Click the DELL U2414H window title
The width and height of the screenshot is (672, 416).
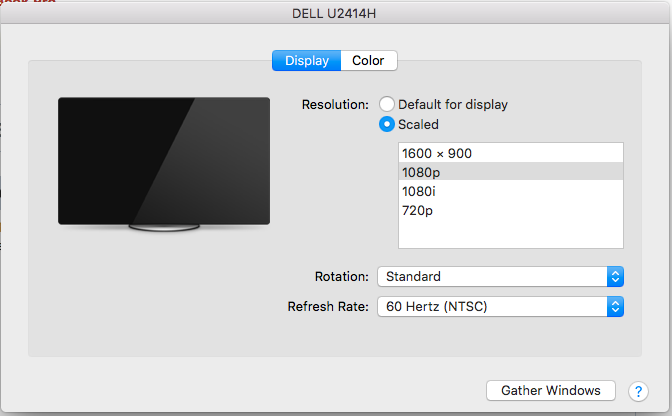334,13
